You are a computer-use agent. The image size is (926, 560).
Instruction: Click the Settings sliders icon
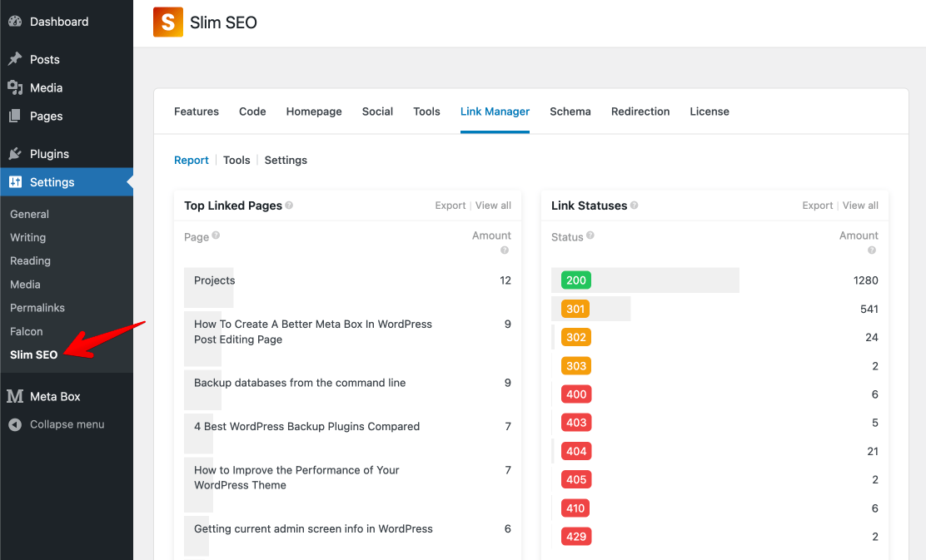[15, 181]
